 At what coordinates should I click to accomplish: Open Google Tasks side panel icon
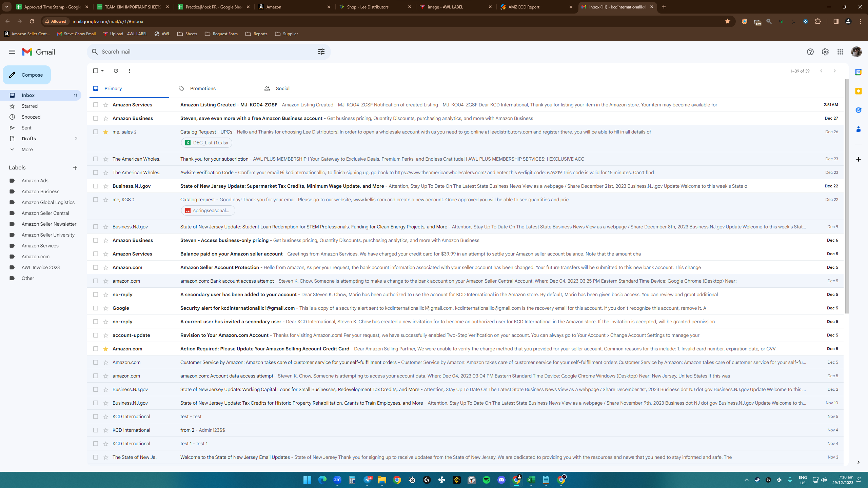[858, 110]
